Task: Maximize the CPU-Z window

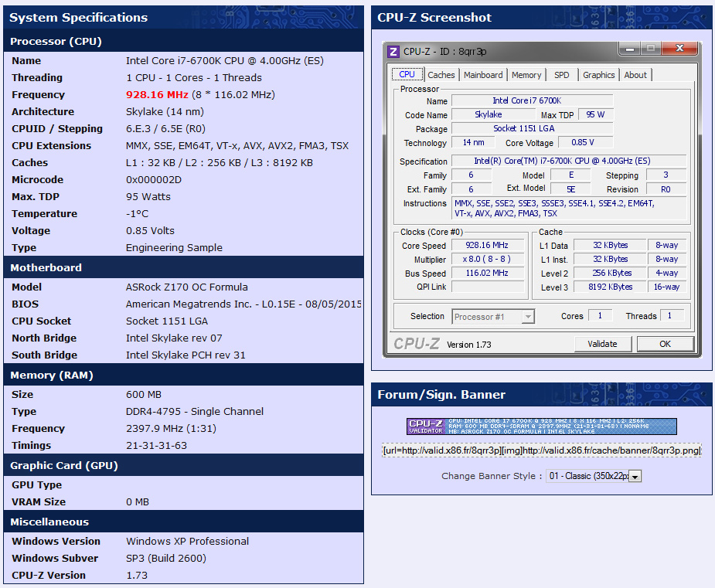Action: tap(651, 49)
